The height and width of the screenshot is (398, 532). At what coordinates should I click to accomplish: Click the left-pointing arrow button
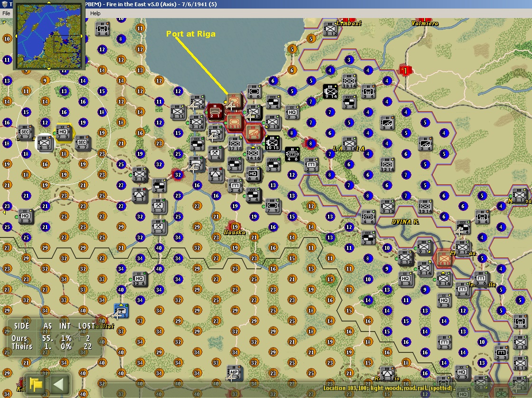[x=59, y=384]
